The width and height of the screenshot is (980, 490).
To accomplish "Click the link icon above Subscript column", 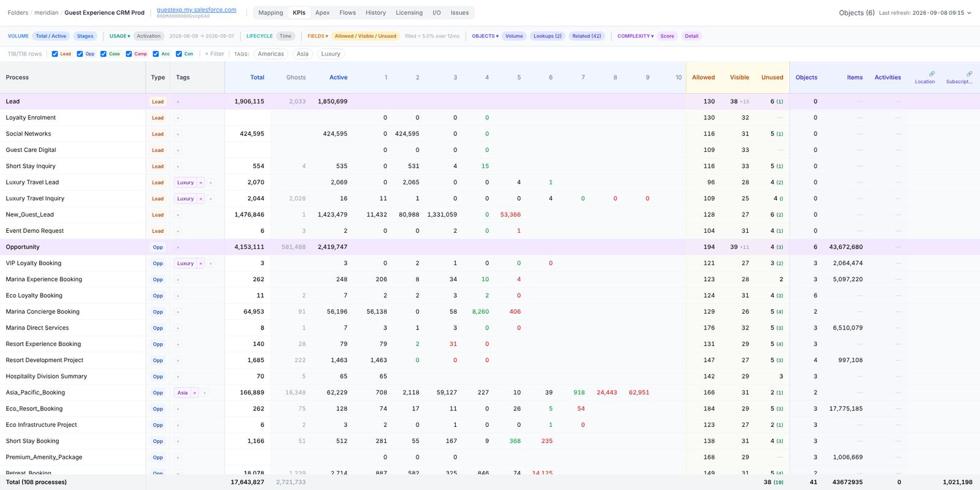I will 969,73.
